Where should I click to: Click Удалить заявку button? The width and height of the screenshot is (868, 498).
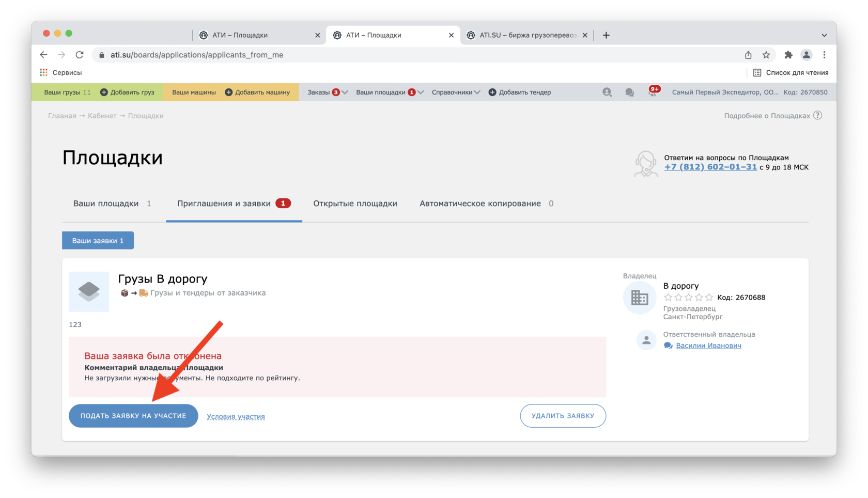(x=563, y=416)
